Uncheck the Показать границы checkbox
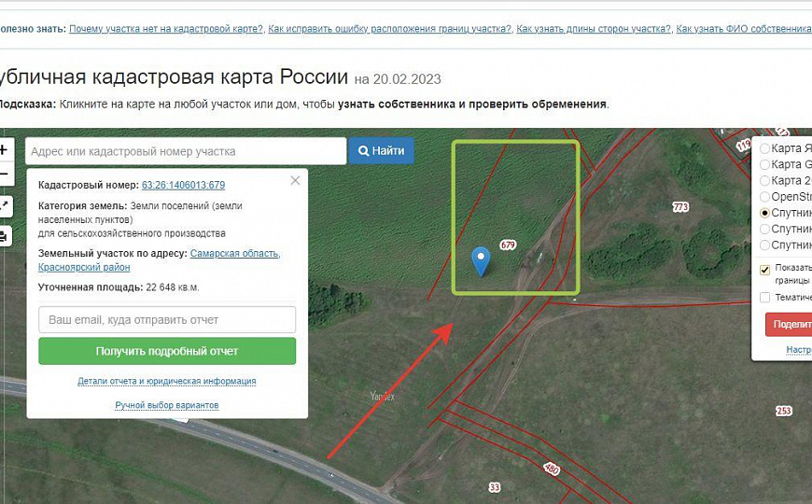This screenshot has height=504, width=812. click(x=765, y=270)
